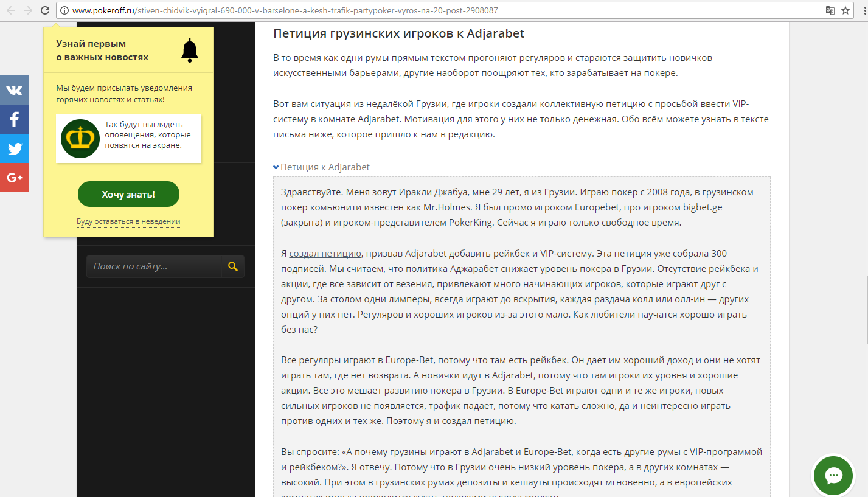868x497 pixels.
Task: Click the paragraph starting 'Все регуляры играют в Europe-Bet'
Action: (x=521, y=391)
